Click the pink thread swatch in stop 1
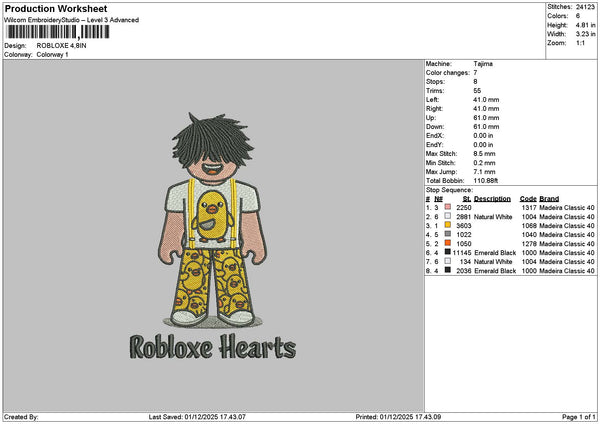 tap(448, 207)
